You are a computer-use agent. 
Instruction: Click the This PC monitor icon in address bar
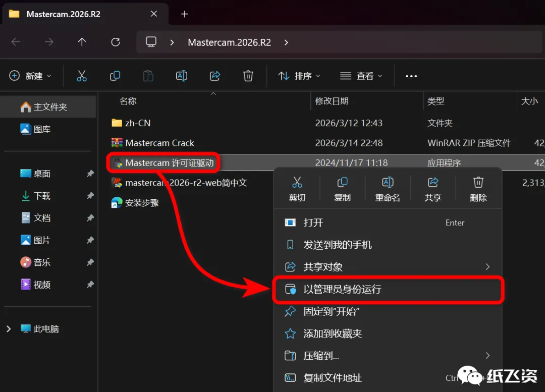click(151, 42)
